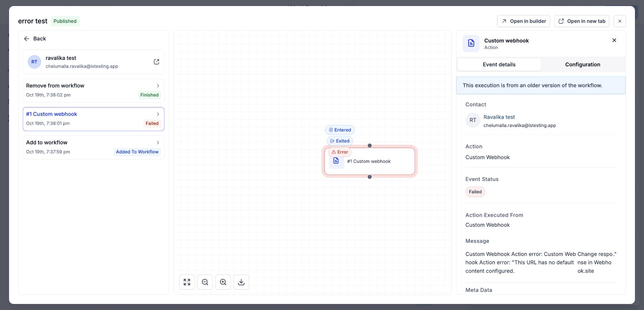Click the Published status badge

pyautogui.click(x=65, y=21)
